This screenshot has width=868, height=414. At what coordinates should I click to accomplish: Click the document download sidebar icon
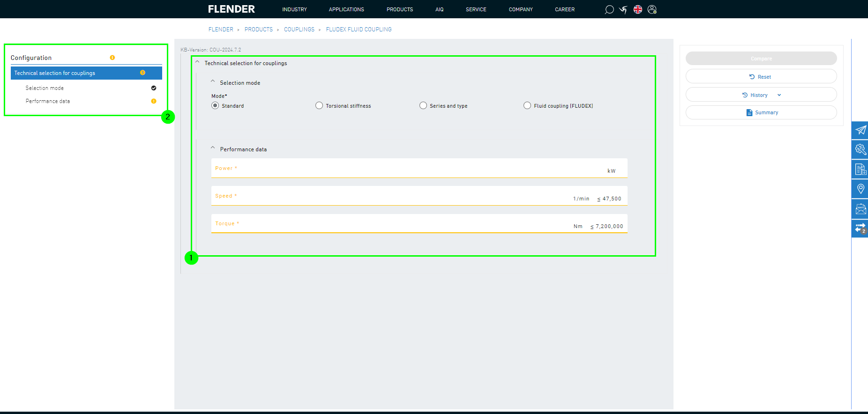pos(860,169)
